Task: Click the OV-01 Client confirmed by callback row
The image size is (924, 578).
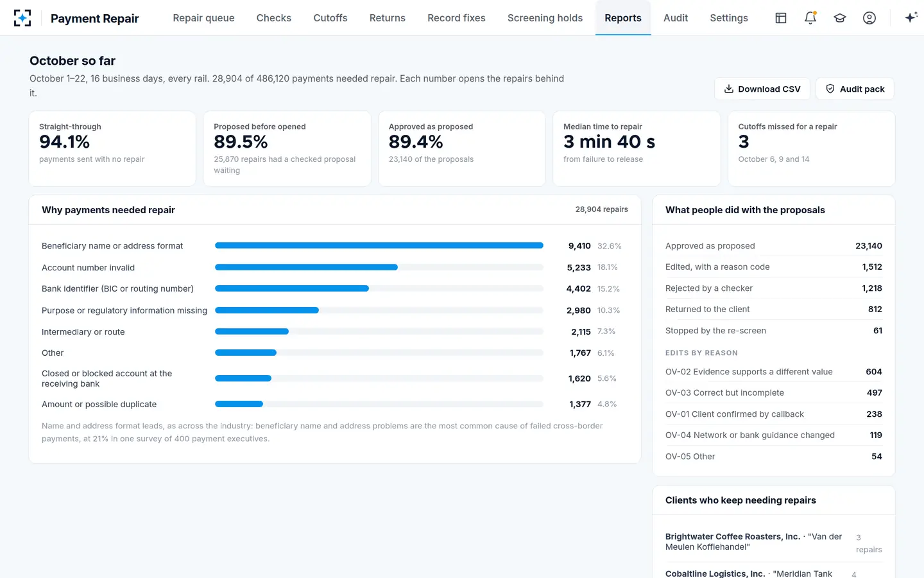Action: pyautogui.click(x=774, y=414)
